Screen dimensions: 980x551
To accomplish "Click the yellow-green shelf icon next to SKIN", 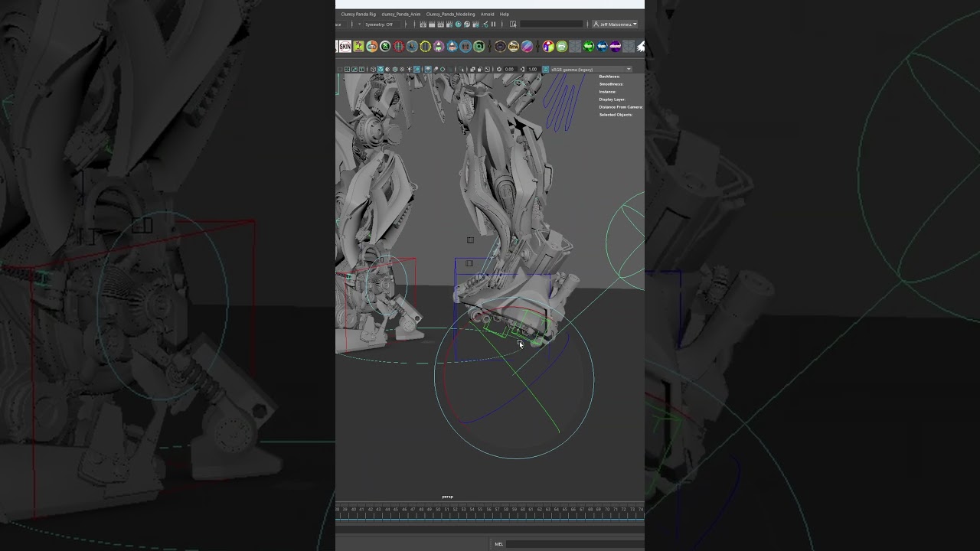I will tap(358, 47).
